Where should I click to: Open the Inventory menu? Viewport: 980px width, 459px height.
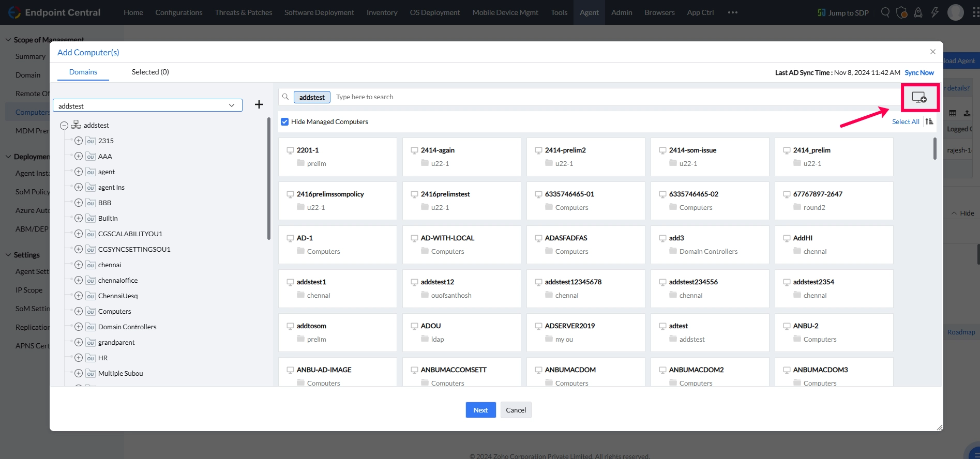[382, 12]
